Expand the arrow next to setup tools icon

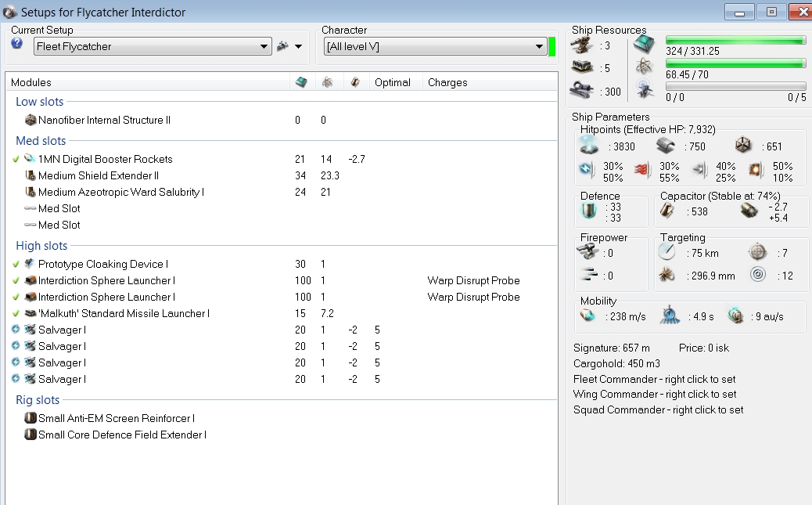(x=298, y=46)
